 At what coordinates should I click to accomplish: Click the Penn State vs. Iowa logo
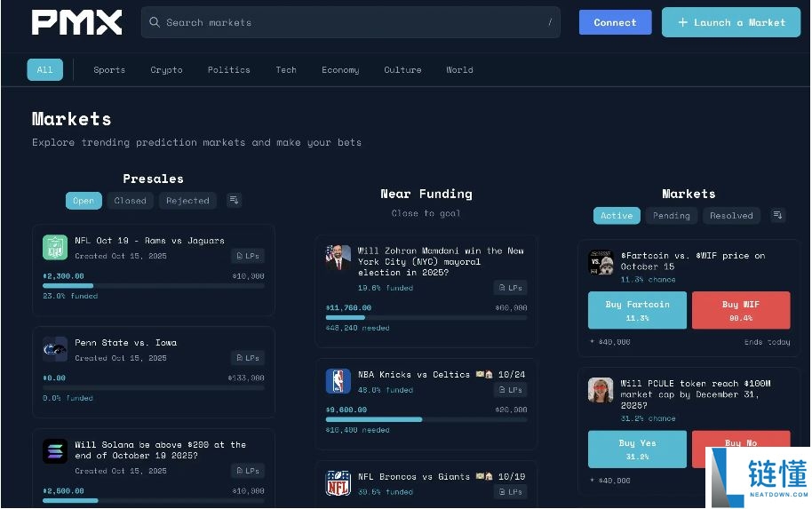point(55,349)
